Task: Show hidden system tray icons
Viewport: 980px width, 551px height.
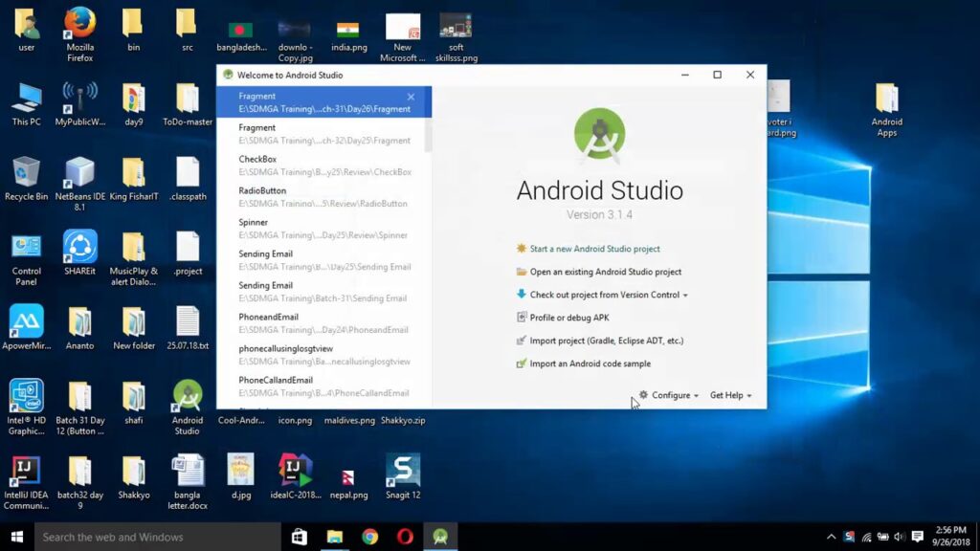Action: coord(832,537)
